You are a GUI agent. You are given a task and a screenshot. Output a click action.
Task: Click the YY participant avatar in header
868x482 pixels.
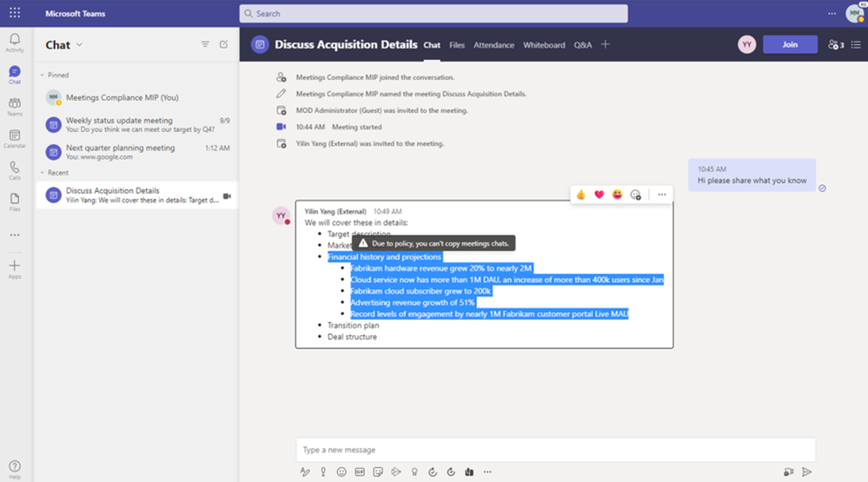point(746,44)
